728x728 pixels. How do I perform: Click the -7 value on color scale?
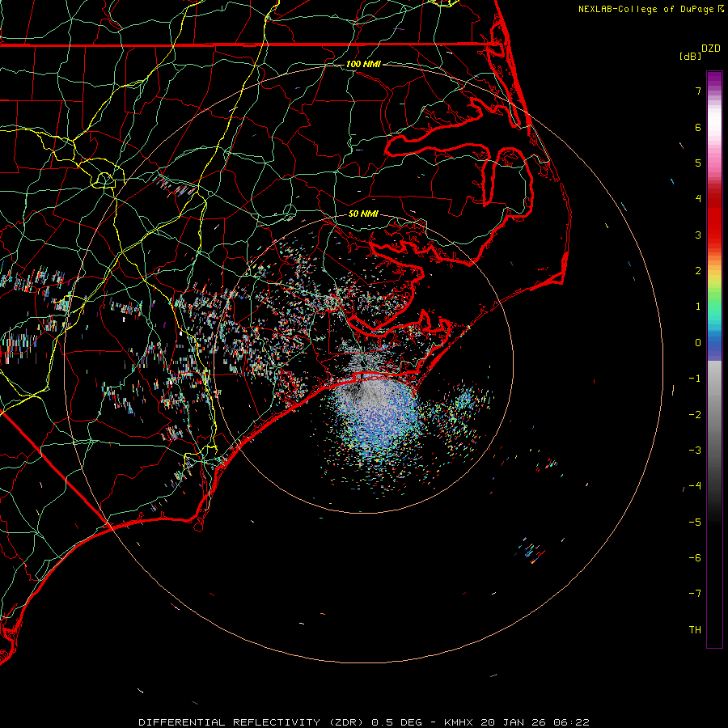click(x=695, y=594)
